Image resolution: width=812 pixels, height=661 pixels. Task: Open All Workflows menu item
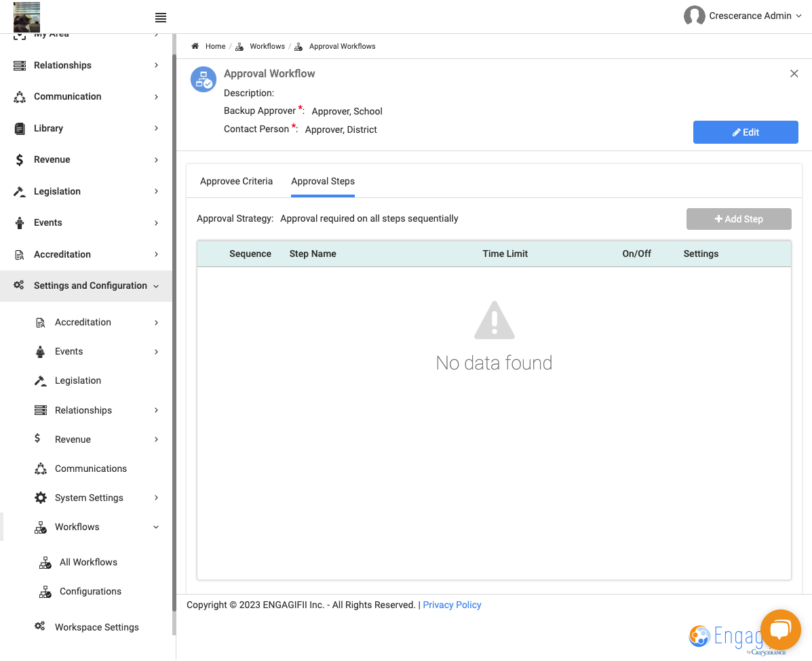(88, 563)
